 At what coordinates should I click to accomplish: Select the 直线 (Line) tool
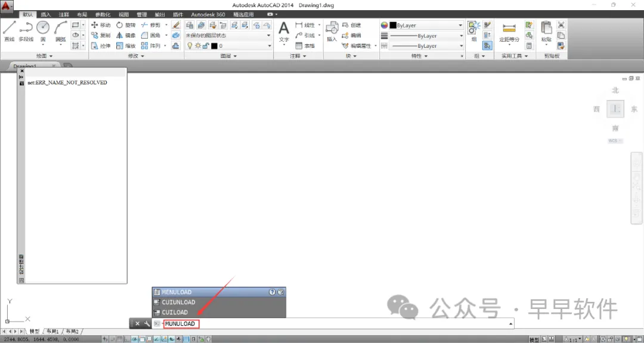tap(9, 31)
